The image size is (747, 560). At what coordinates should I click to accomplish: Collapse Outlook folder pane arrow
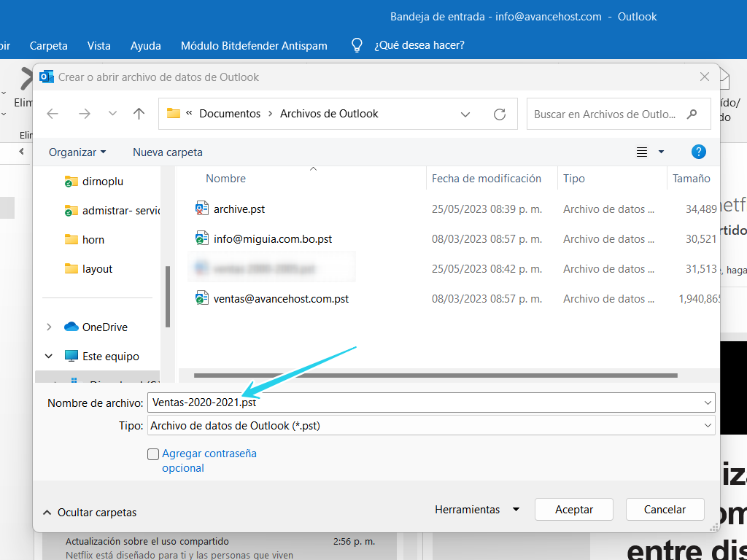(x=21, y=152)
